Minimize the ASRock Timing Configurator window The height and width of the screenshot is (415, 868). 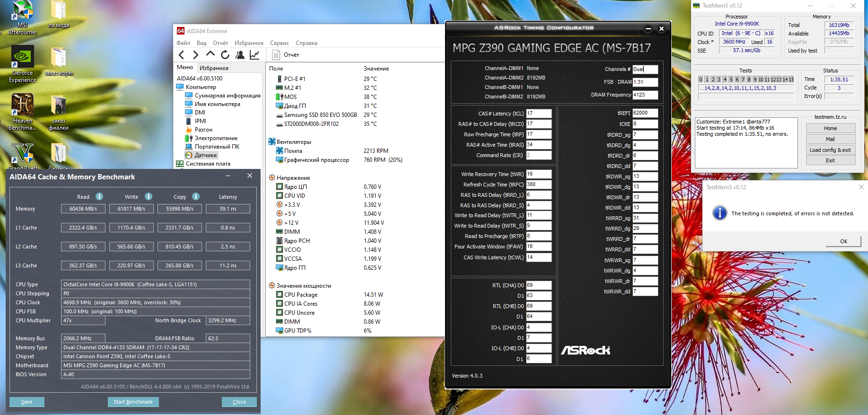pyautogui.click(x=649, y=29)
